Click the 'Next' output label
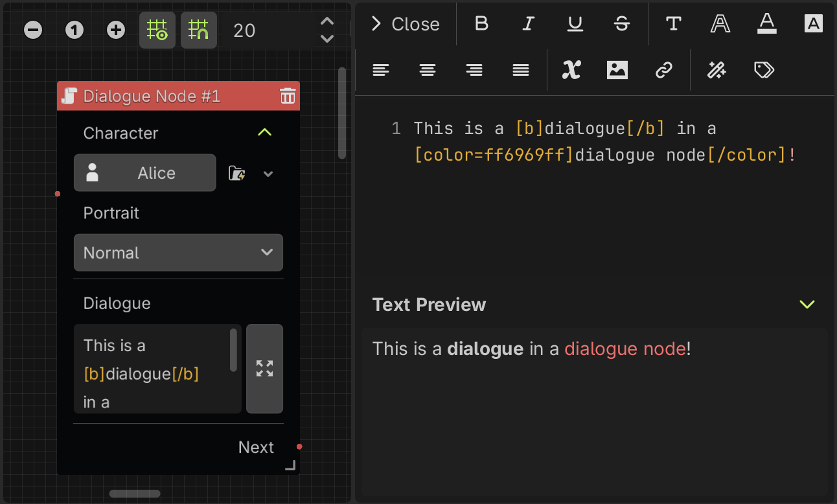The height and width of the screenshot is (504, 837). 256,447
